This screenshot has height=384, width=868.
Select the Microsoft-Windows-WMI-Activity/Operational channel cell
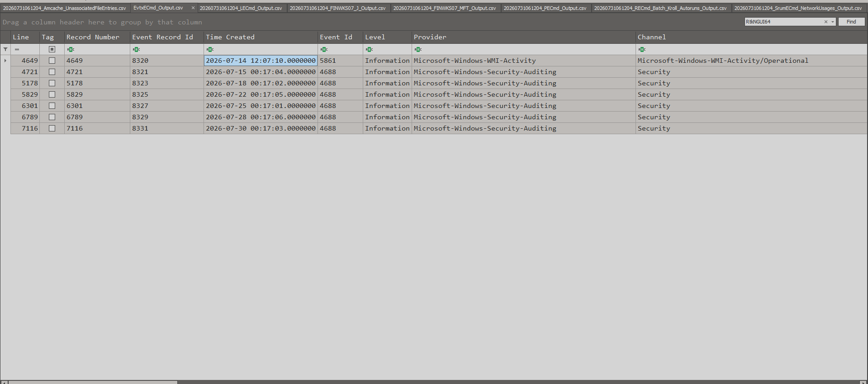tap(751, 61)
